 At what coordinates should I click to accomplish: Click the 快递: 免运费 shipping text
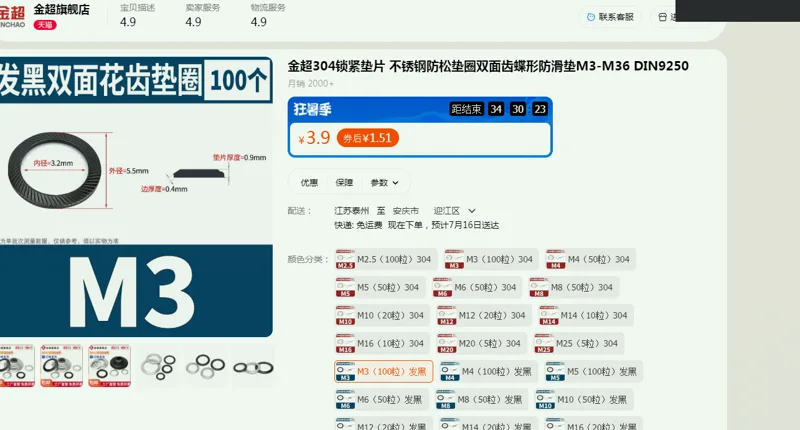(358, 225)
